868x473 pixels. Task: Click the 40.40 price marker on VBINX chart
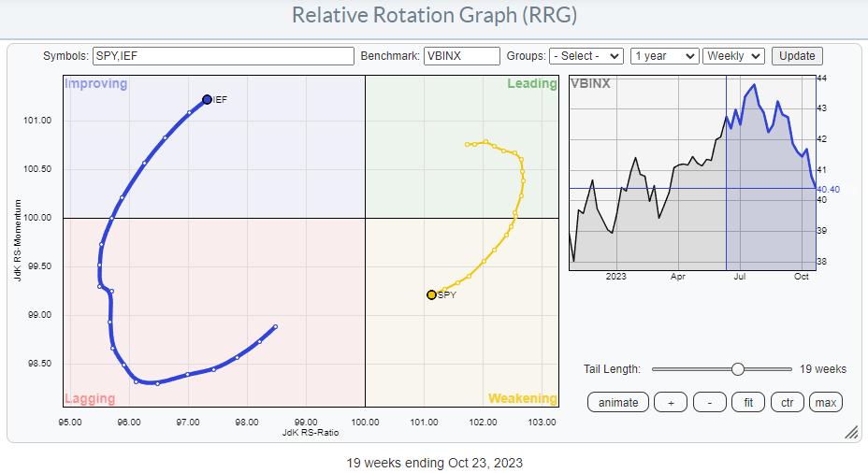828,188
